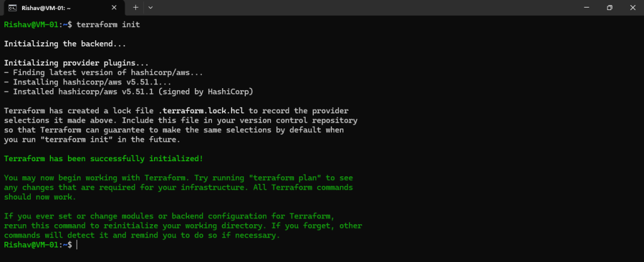644x262 pixels.
Task: Click the Finding latest version line
Action: [104, 73]
